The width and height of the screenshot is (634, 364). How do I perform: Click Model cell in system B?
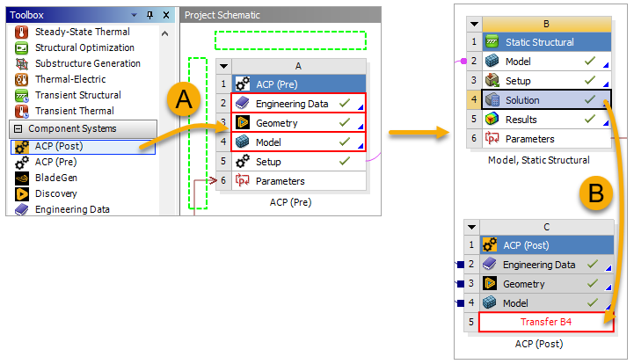[x=547, y=61]
